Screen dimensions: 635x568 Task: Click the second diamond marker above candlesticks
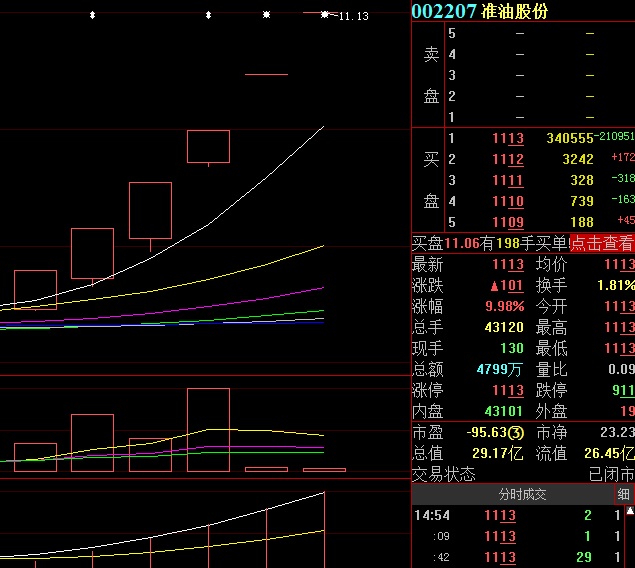point(208,16)
